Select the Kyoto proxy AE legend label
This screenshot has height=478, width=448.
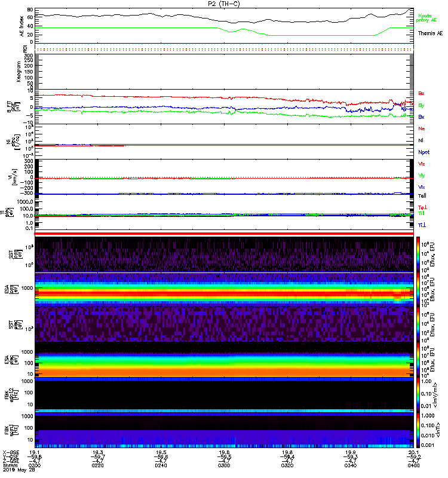[x=426, y=18]
